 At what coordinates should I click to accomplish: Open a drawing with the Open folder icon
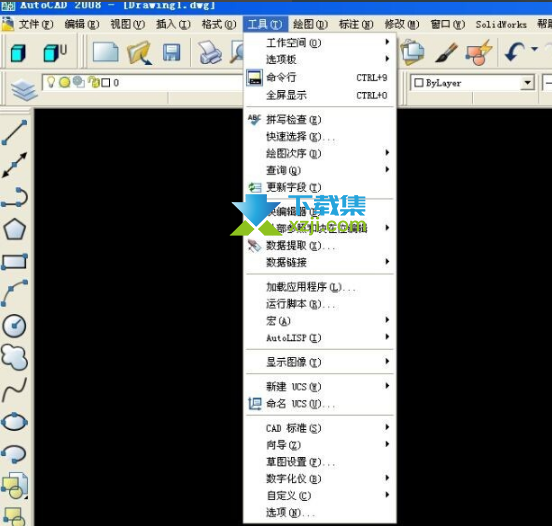click(x=139, y=53)
